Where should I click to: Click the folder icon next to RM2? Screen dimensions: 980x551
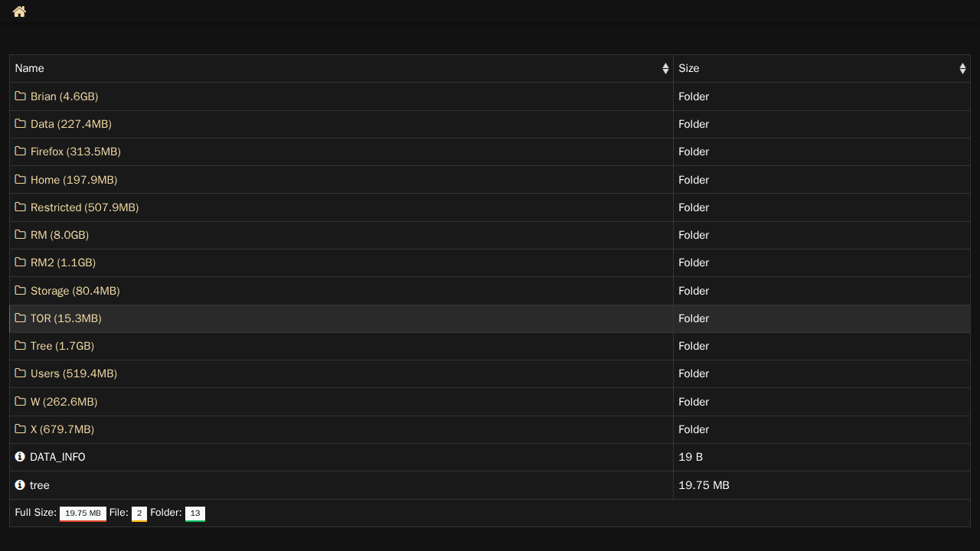(21, 262)
